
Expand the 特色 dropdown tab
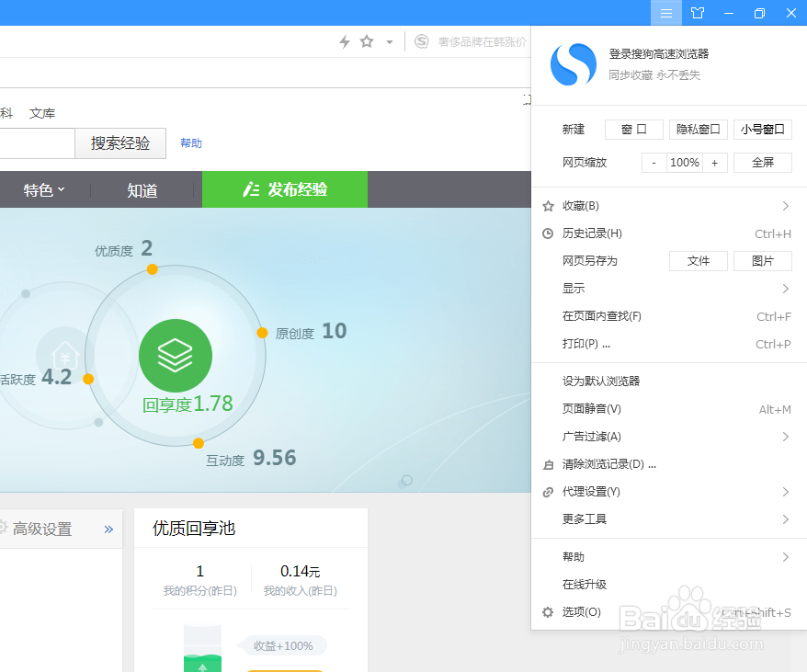coord(44,190)
